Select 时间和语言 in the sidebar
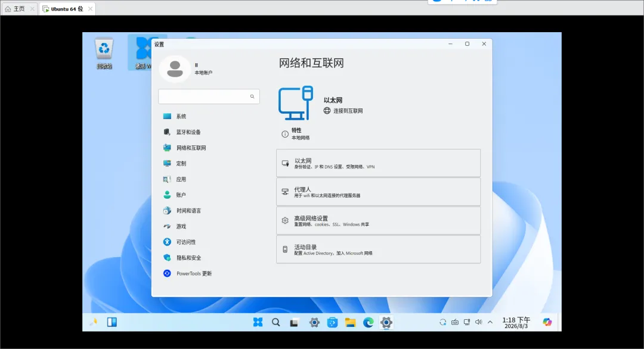644x349 pixels. (182, 210)
